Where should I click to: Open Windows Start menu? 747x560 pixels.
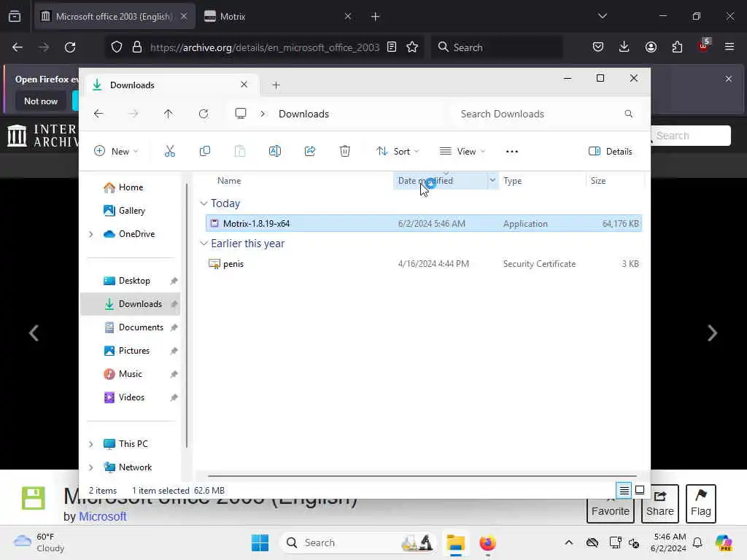[x=260, y=542]
